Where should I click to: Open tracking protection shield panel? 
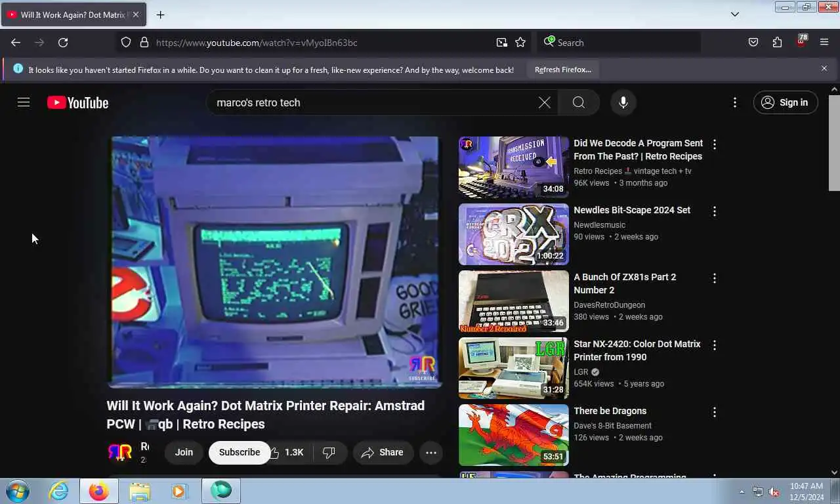(126, 43)
